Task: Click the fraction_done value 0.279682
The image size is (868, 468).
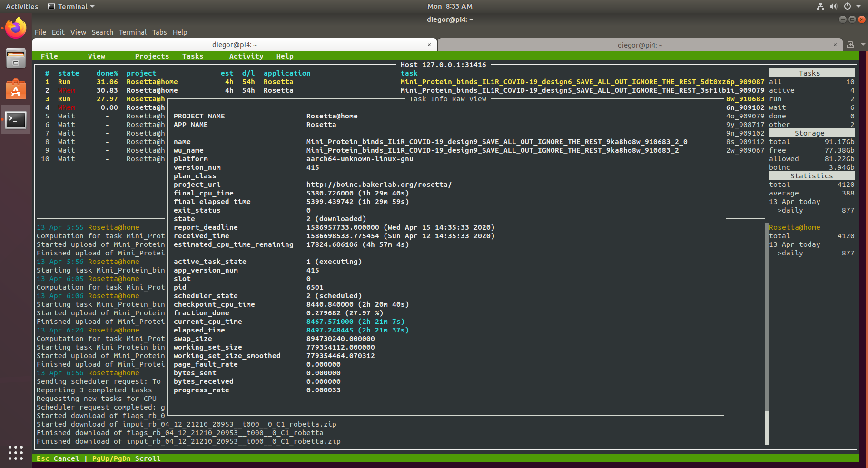Action: (345, 313)
